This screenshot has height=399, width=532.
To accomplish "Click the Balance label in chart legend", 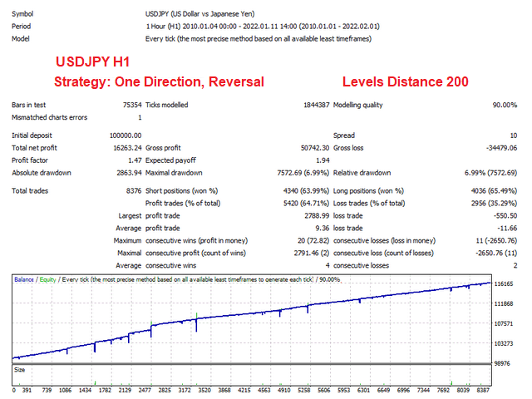I will (24, 279).
